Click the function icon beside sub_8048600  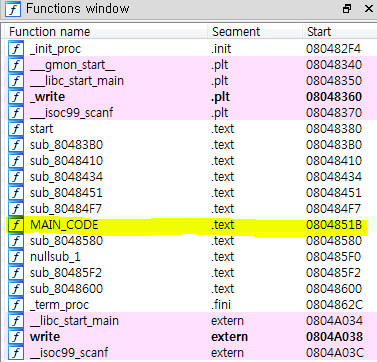pyautogui.click(x=16, y=289)
